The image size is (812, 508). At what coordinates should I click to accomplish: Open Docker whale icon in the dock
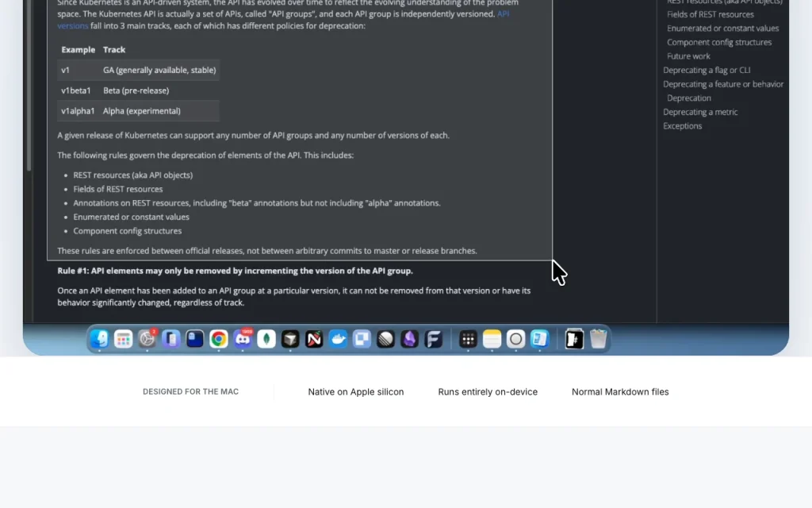point(338,339)
